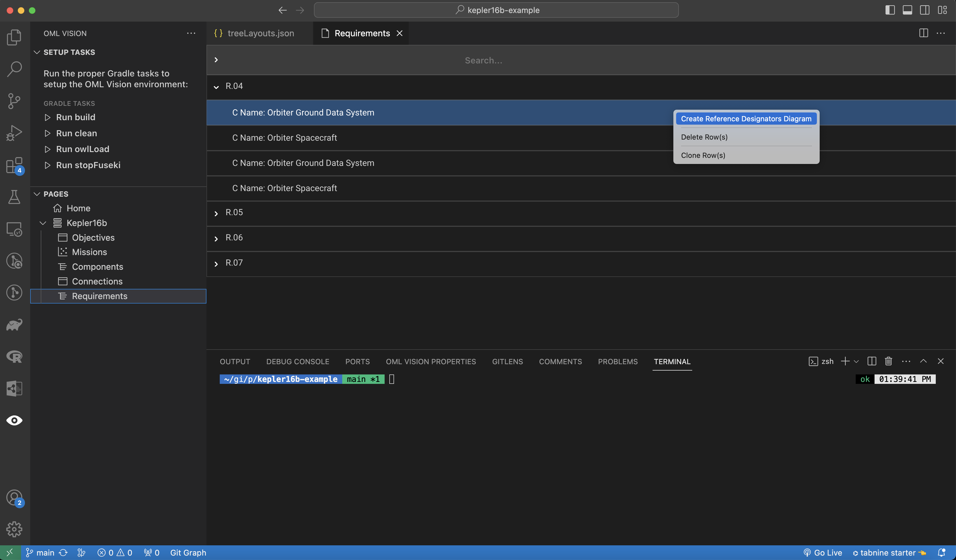Image resolution: width=956 pixels, height=560 pixels.
Task: Open the Gradle elephant view
Action: tap(14, 325)
